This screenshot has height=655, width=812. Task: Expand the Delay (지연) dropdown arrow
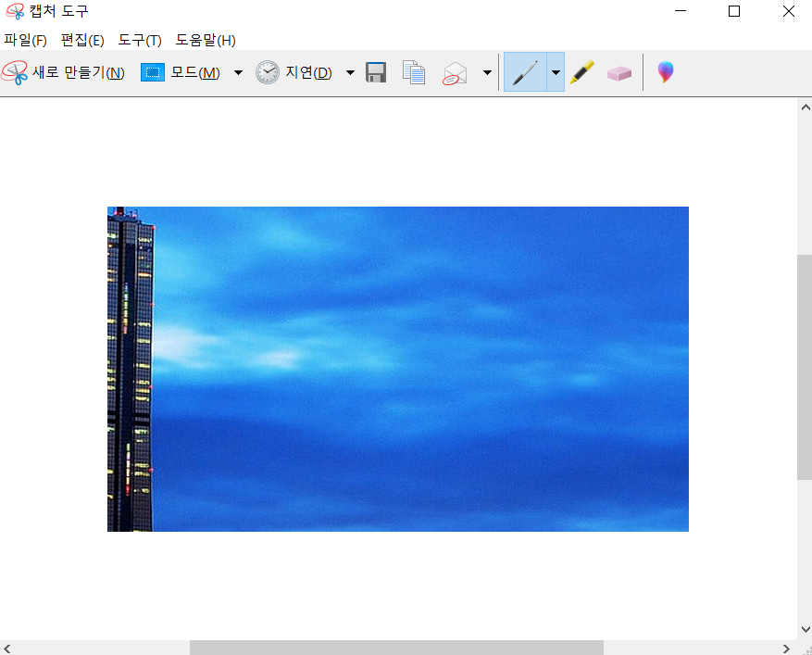point(350,72)
